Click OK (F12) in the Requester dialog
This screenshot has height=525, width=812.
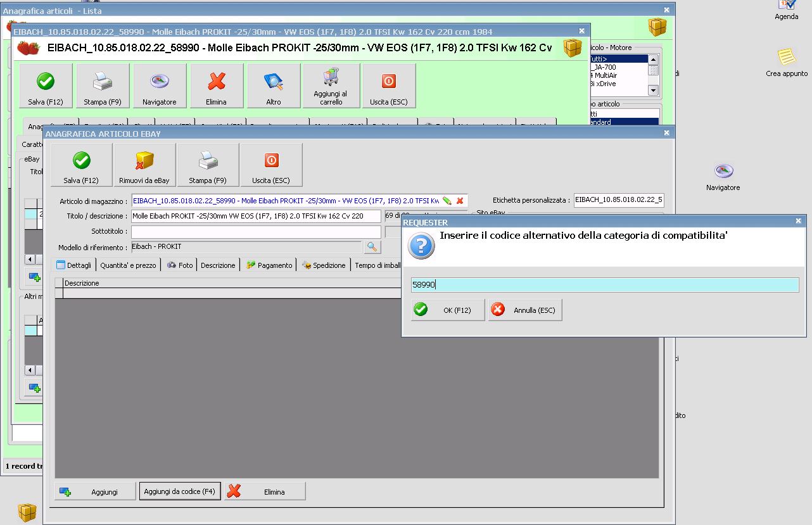coord(448,310)
